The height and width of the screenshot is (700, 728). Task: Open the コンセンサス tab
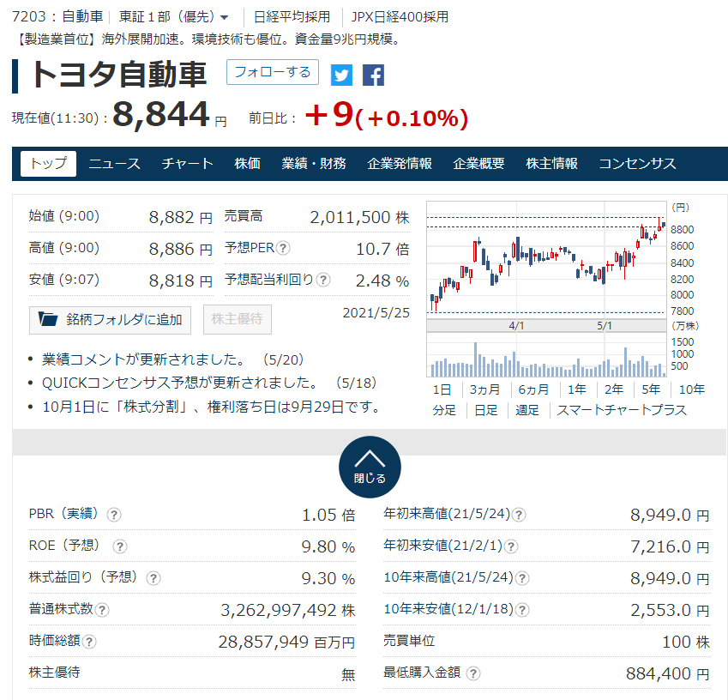(x=637, y=164)
